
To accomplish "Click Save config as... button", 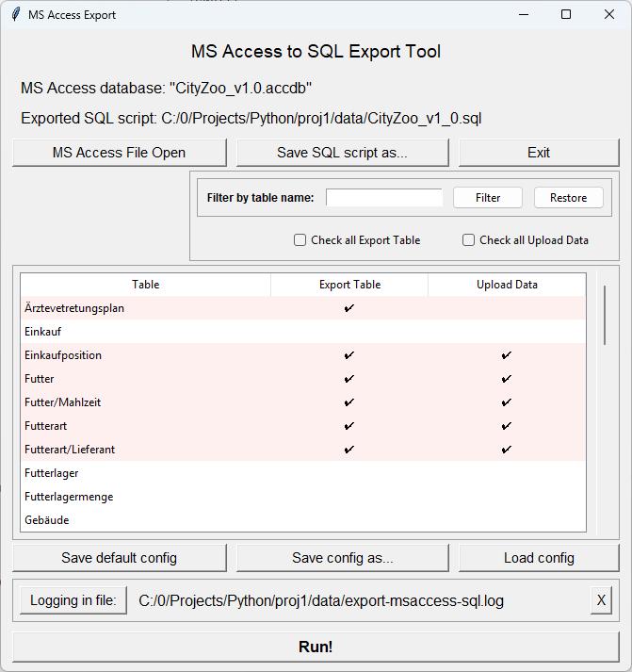I will [342, 558].
